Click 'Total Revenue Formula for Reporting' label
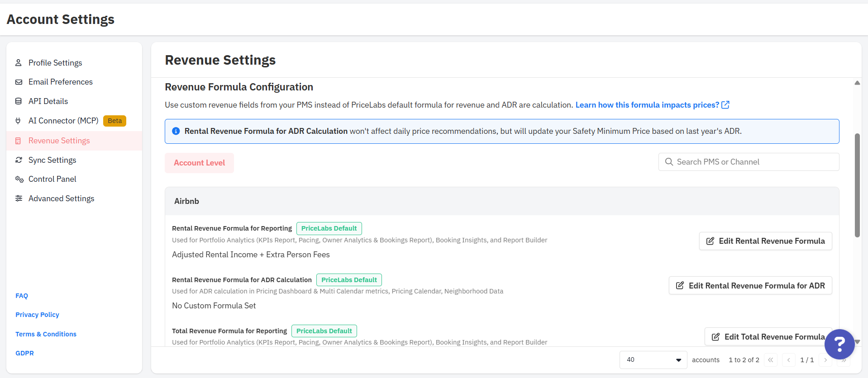The width and height of the screenshot is (868, 378). point(229,331)
